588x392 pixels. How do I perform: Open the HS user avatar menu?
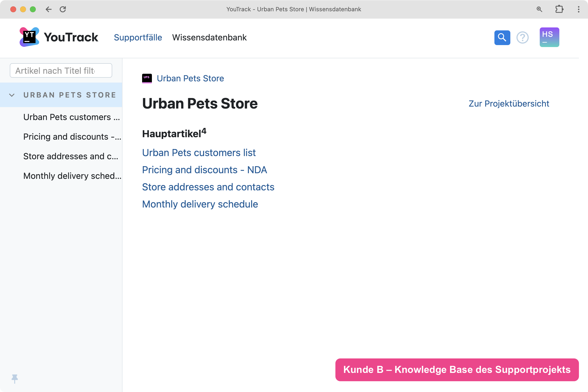(x=549, y=37)
